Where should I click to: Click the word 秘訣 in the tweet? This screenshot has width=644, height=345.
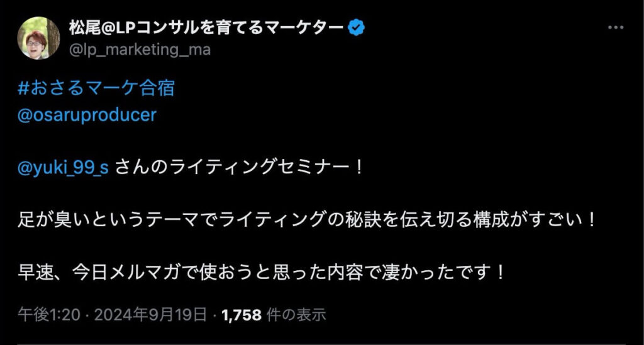363,222
